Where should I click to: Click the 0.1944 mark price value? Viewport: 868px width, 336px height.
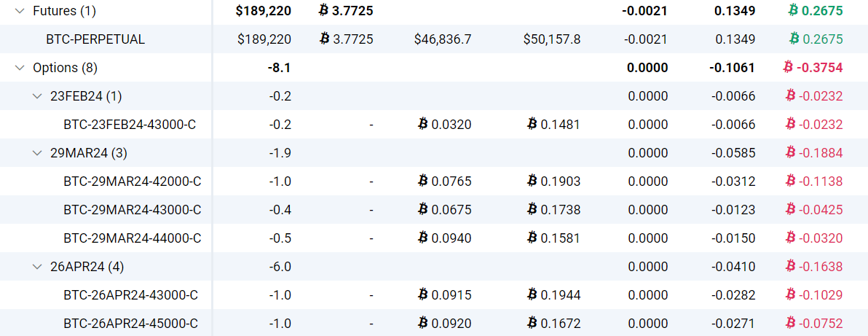point(553,295)
